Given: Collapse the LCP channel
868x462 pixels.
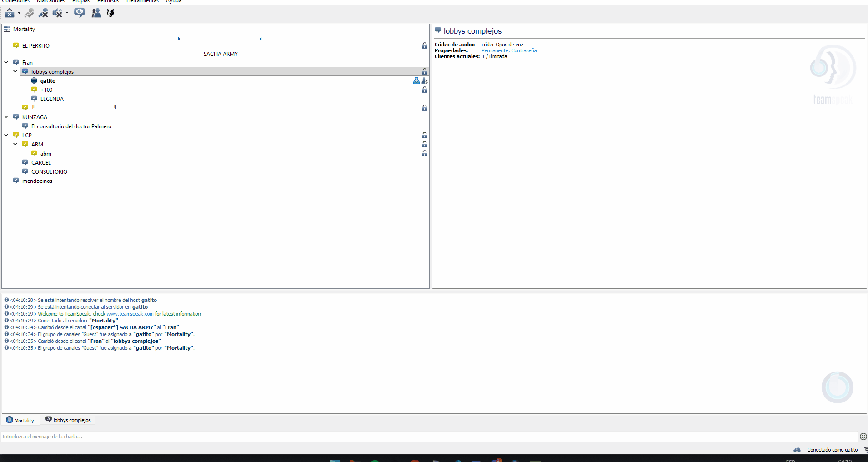Looking at the screenshot, I should (x=6, y=135).
